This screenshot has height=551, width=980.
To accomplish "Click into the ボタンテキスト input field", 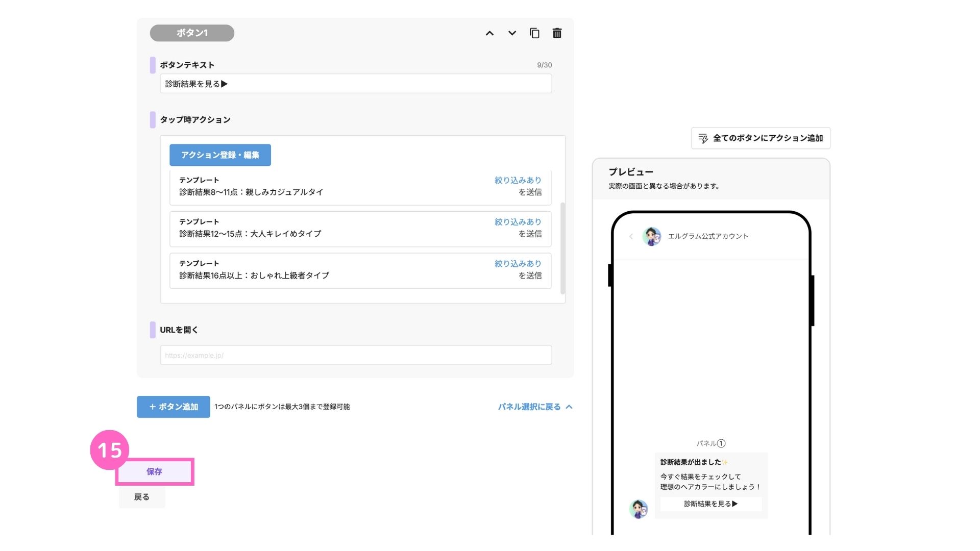I will click(x=356, y=84).
